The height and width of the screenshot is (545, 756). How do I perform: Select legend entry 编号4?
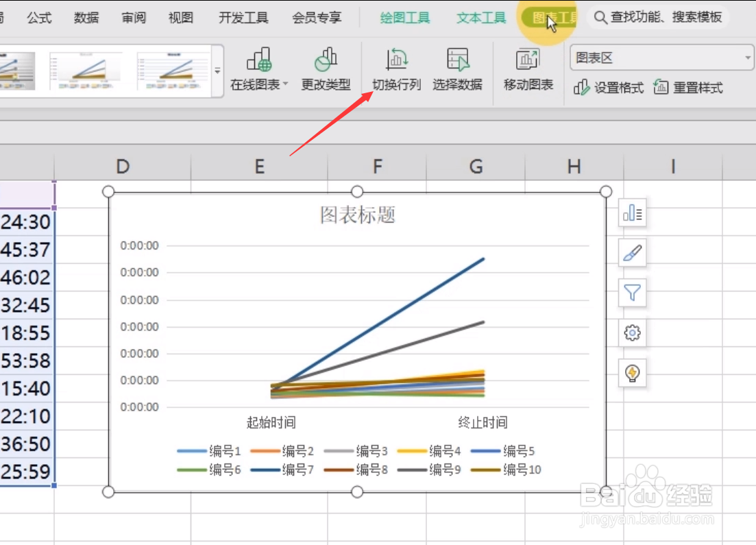[429, 451]
